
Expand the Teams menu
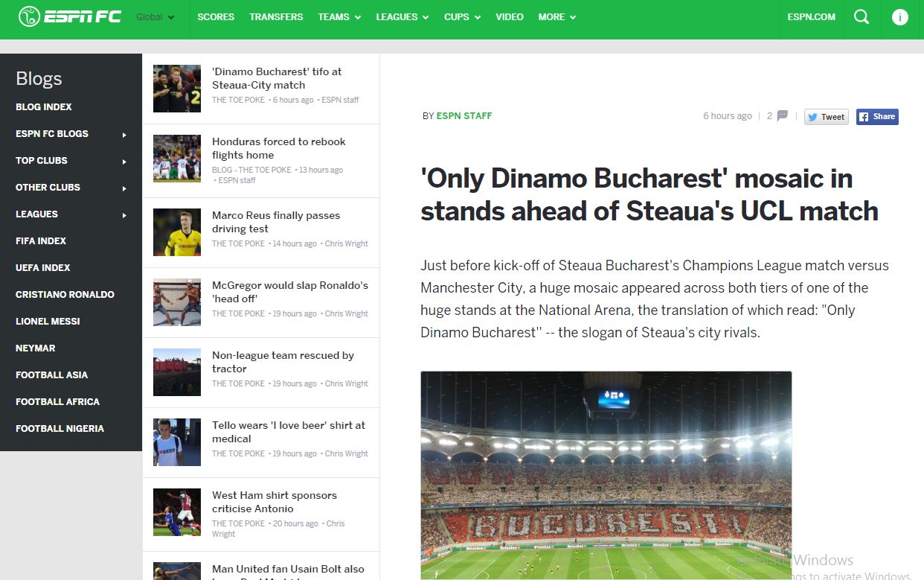(339, 17)
